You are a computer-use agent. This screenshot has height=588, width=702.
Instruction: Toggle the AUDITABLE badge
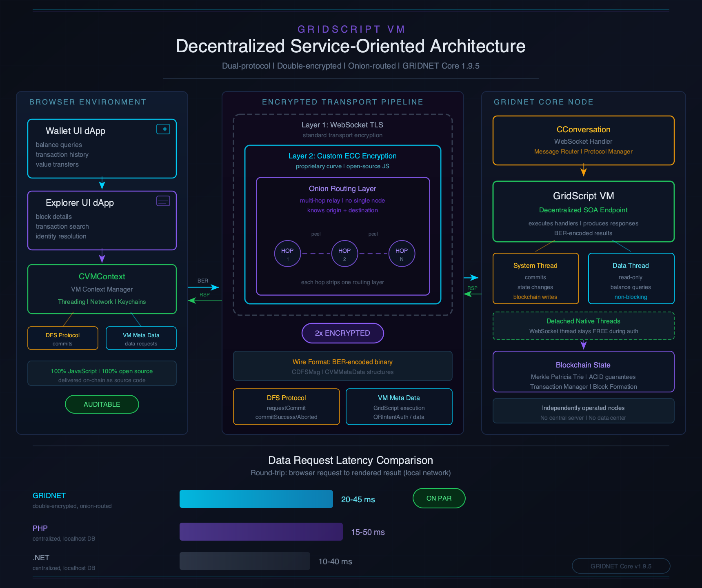pyautogui.click(x=102, y=404)
